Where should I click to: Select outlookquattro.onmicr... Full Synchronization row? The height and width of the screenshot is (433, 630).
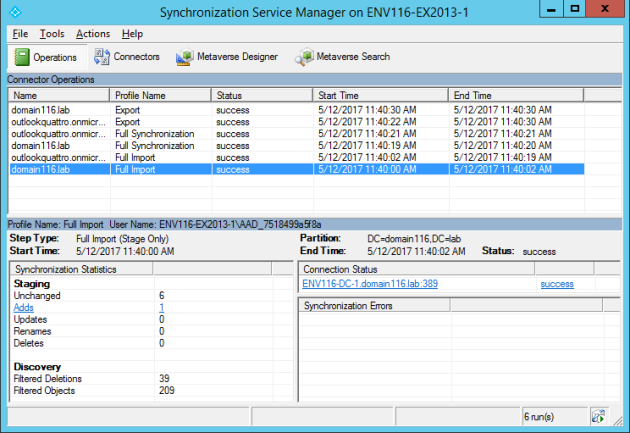coord(297,134)
